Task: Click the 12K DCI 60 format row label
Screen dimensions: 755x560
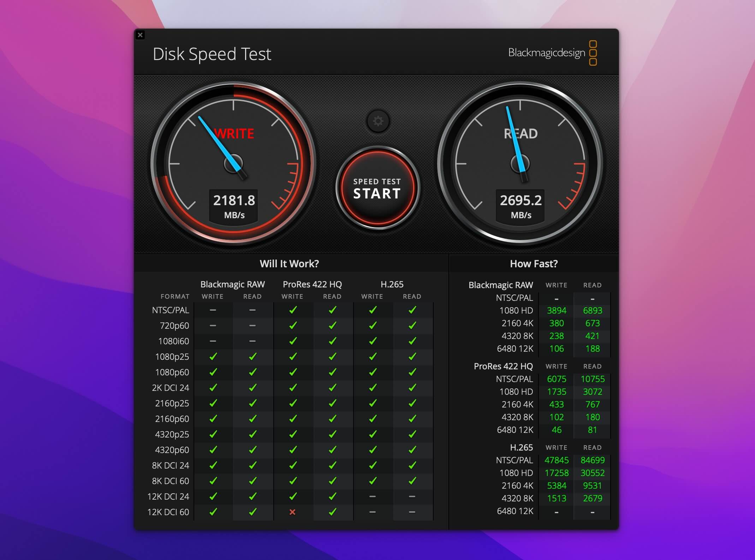Action: tap(168, 512)
